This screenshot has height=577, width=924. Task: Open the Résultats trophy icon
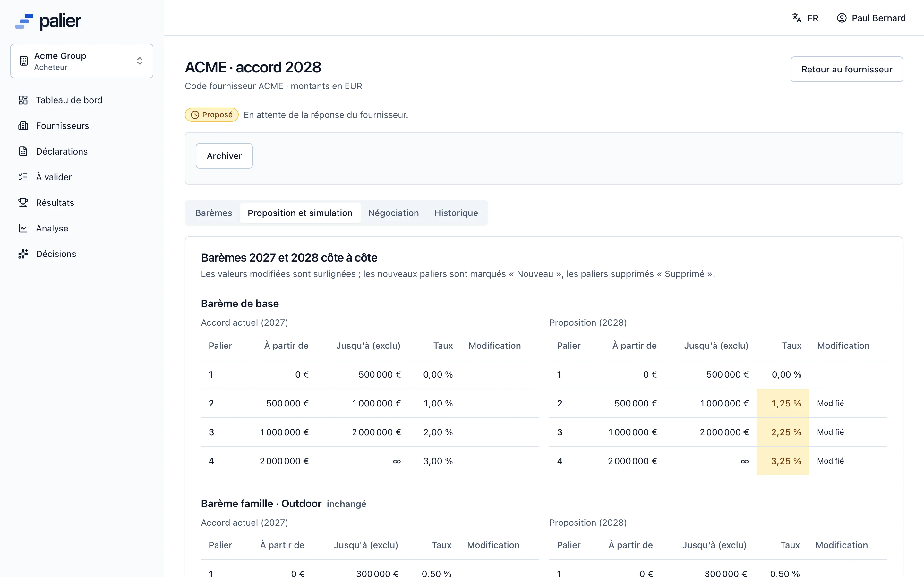click(x=23, y=203)
